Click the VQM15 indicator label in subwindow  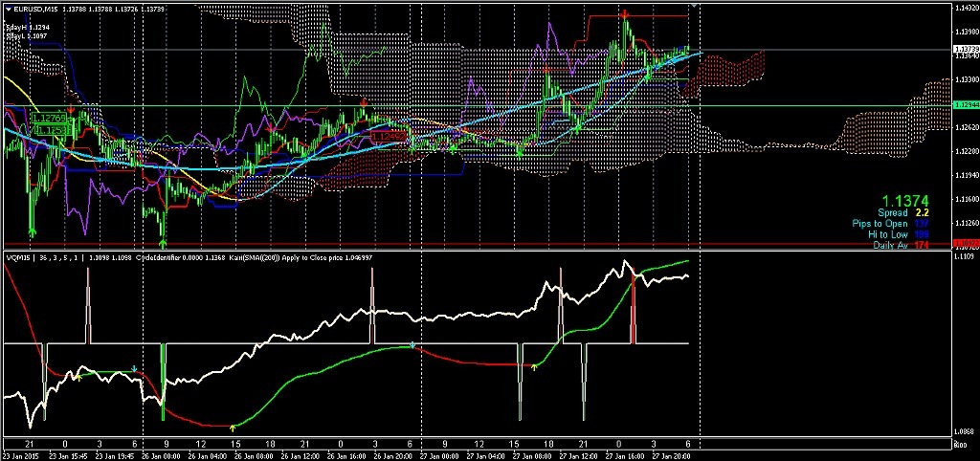click(x=17, y=257)
